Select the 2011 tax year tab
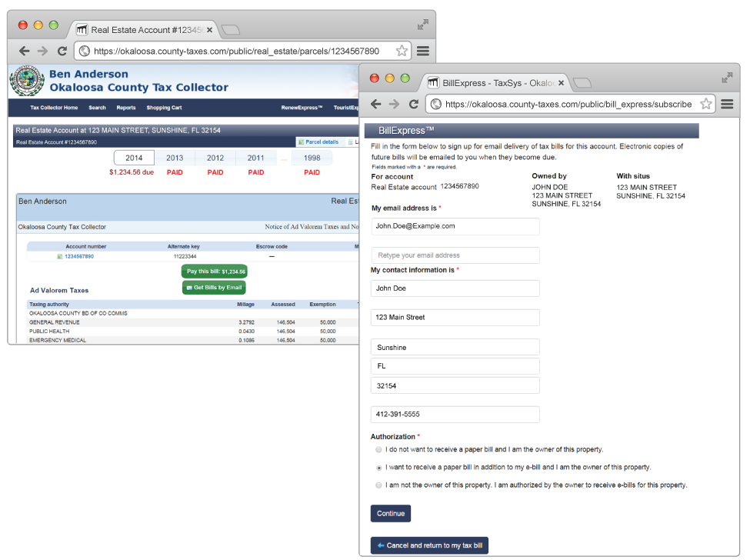This screenshot has width=750, height=560. tap(256, 158)
